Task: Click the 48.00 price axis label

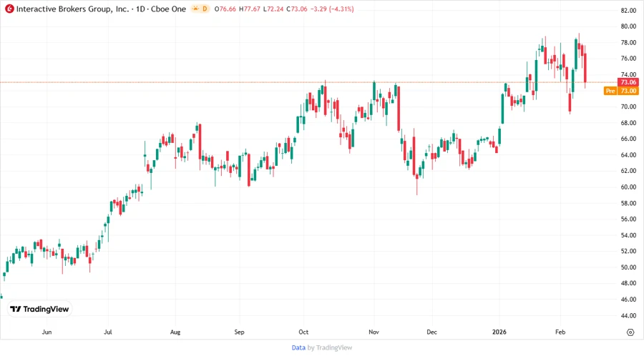Action: tap(628, 283)
